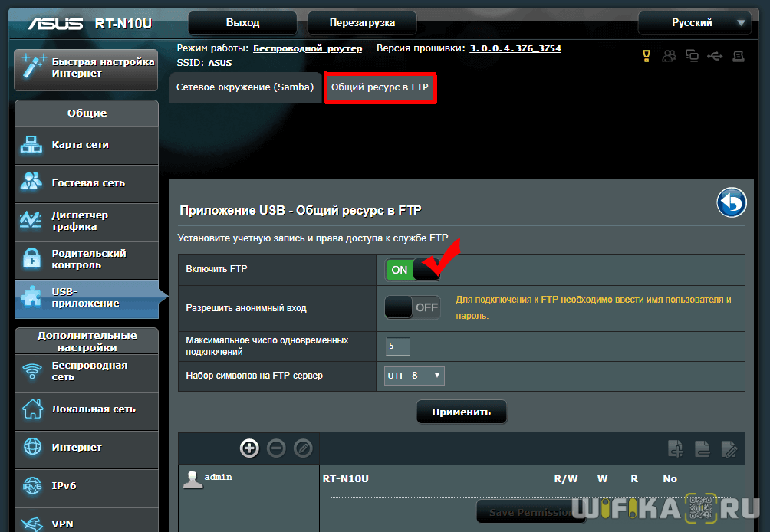Click the network monitors status icon
Screen dimensions: 770x532
click(x=692, y=56)
